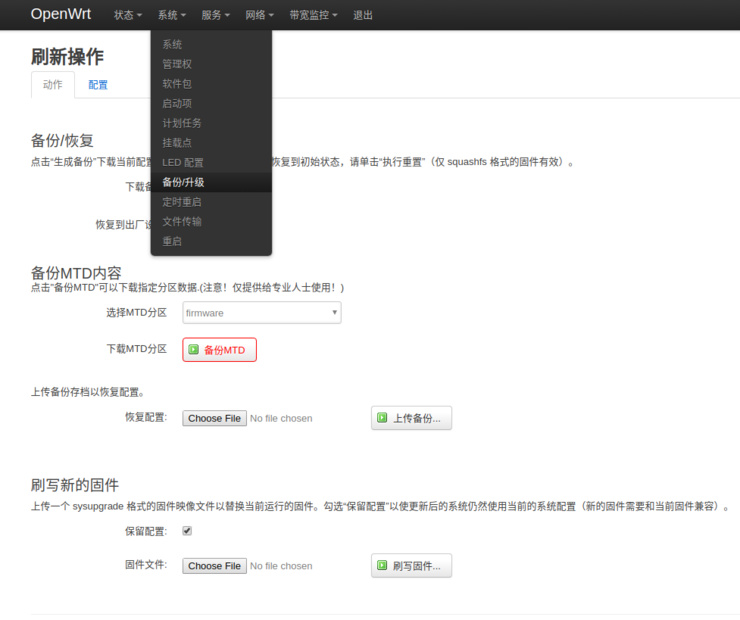Click the green icon on 备份MTD button
Viewport: 740px width, 620px height.
tap(193, 350)
